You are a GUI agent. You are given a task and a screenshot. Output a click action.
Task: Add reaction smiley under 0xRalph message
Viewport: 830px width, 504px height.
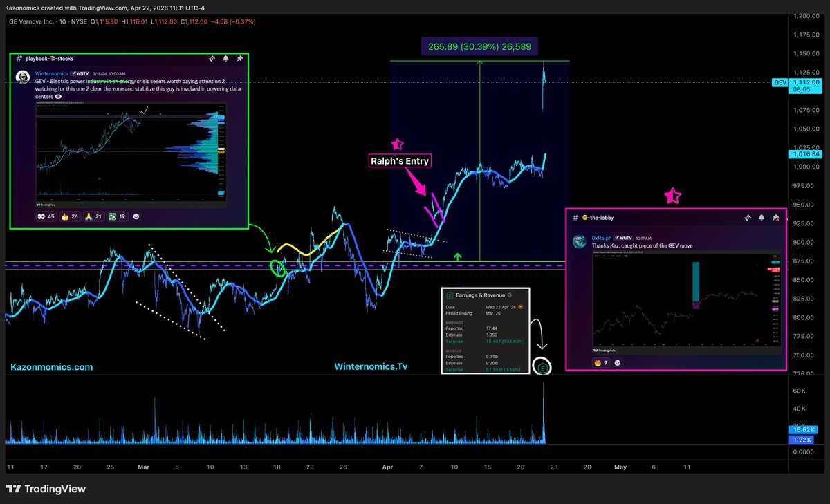618,362
